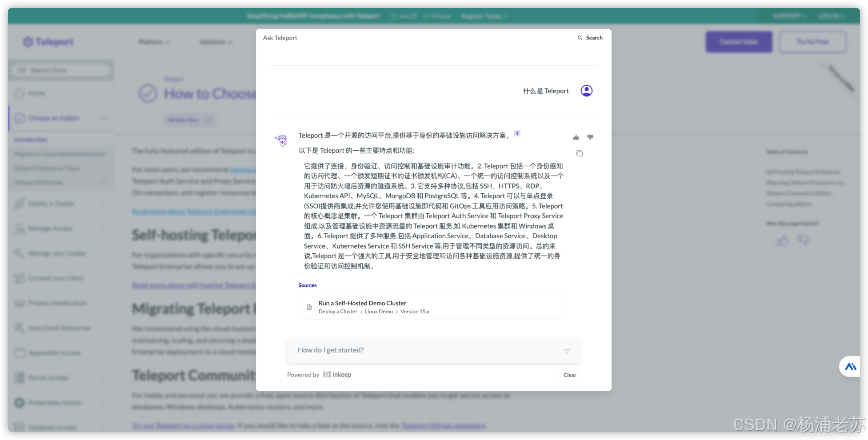Click page helpful thumbs down on right

803,241
